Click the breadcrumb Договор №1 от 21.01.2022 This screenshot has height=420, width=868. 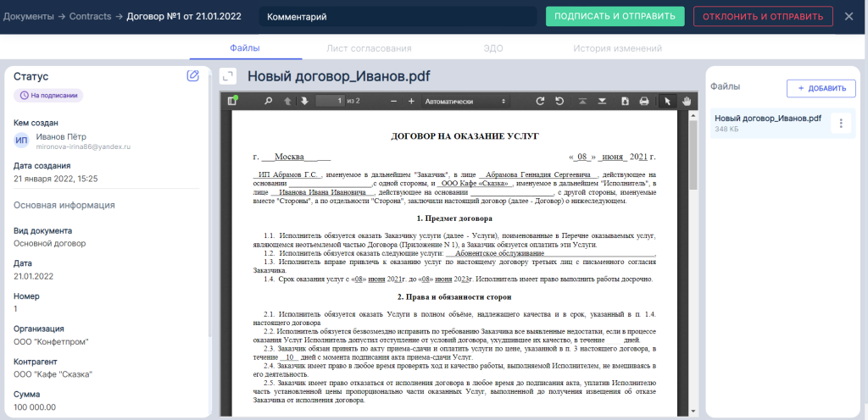click(184, 16)
